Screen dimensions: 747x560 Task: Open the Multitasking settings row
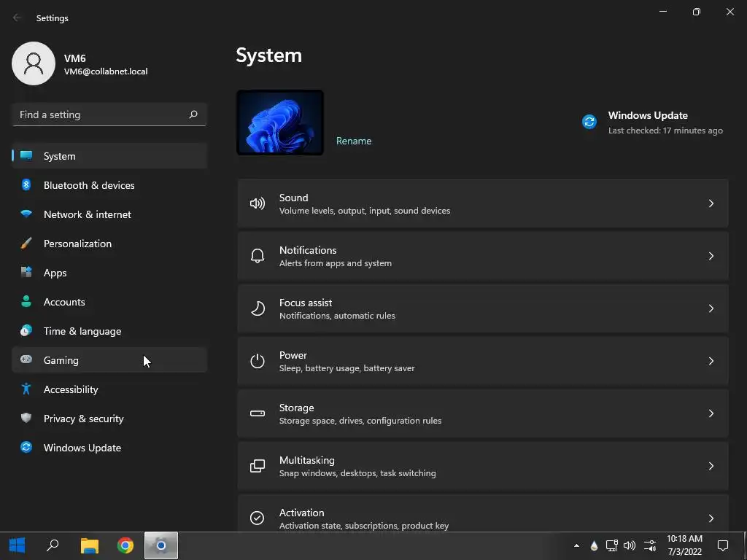pyautogui.click(x=483, y=466)
